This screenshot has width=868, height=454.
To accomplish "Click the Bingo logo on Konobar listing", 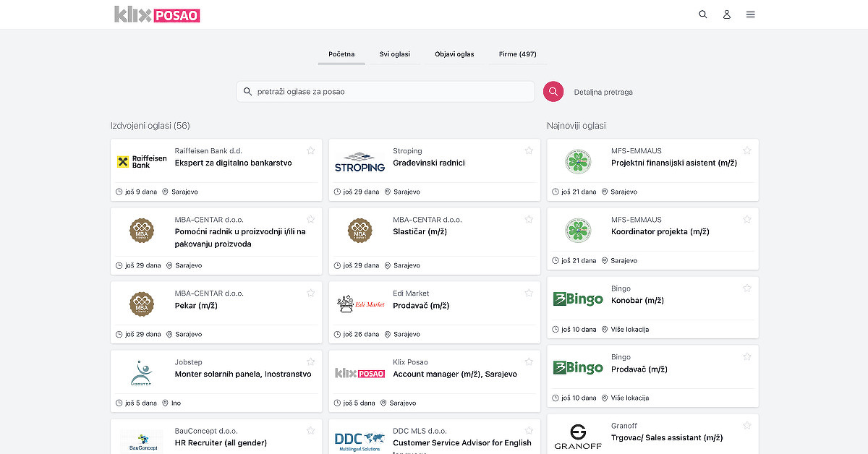I will (x=578, y=299).
